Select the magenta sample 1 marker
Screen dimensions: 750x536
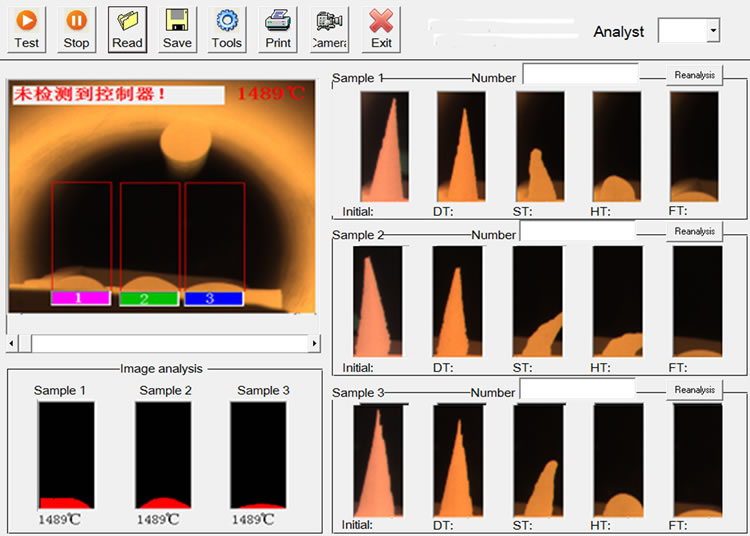pos(79,298)
